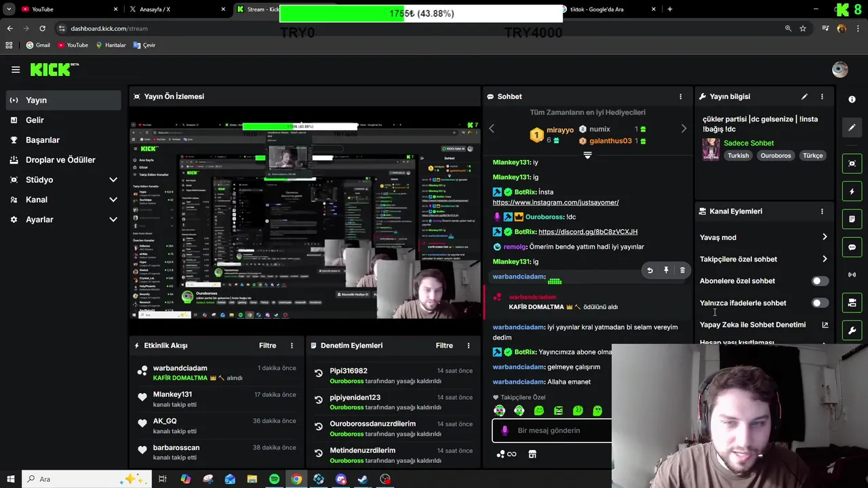Click the Ouroboros tag

(775, 156)
